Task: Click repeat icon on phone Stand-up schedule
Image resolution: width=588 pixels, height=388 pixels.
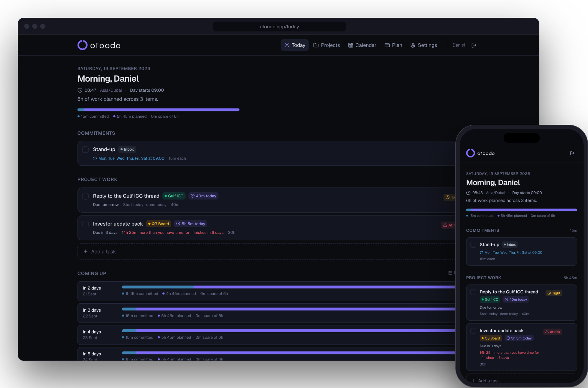Action: pos(481,252)
